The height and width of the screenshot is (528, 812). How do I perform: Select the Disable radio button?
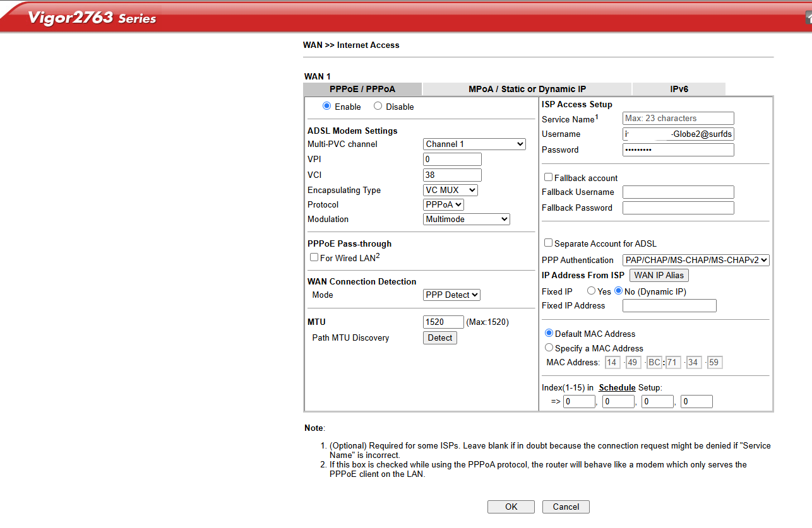click(x=378, y=106)
